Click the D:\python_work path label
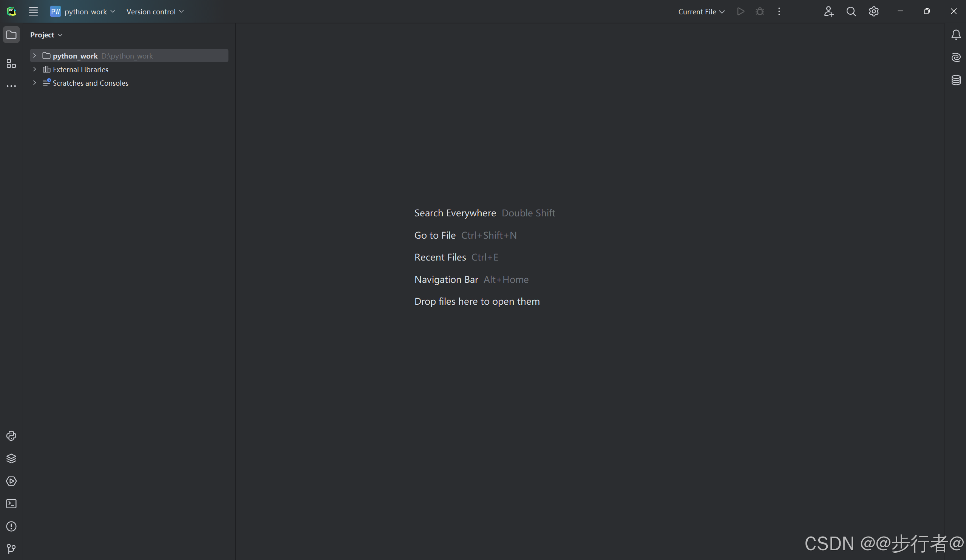The height and width of the screenshot is (560, 966). (127, 56)
